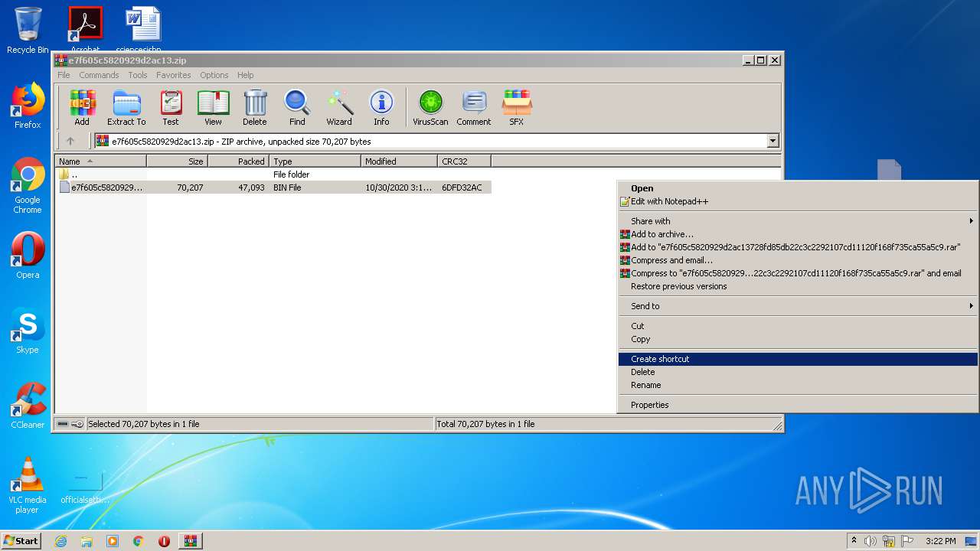The image size is (980, 551).
Task: Sort by CRC32 column header
Action: click(x=464, y=161)
